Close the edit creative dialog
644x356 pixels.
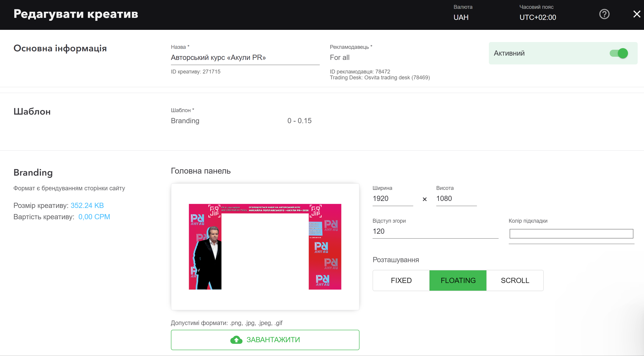pos(636,14)
